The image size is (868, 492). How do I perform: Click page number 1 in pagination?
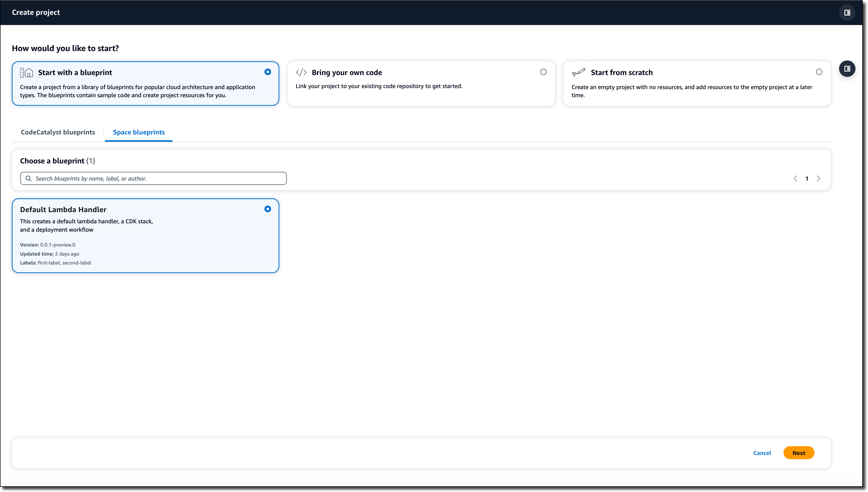pyautogui.click(x=807, y=179)
